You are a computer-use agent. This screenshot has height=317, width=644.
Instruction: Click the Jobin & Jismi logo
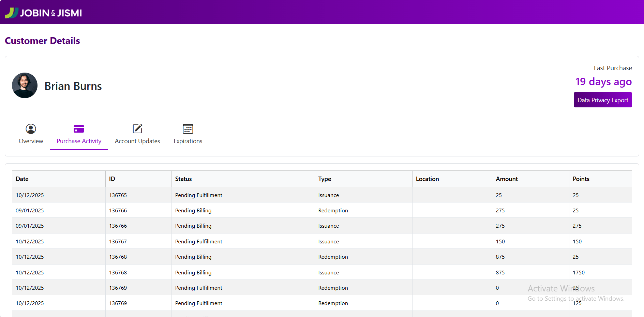pos(43,13)
